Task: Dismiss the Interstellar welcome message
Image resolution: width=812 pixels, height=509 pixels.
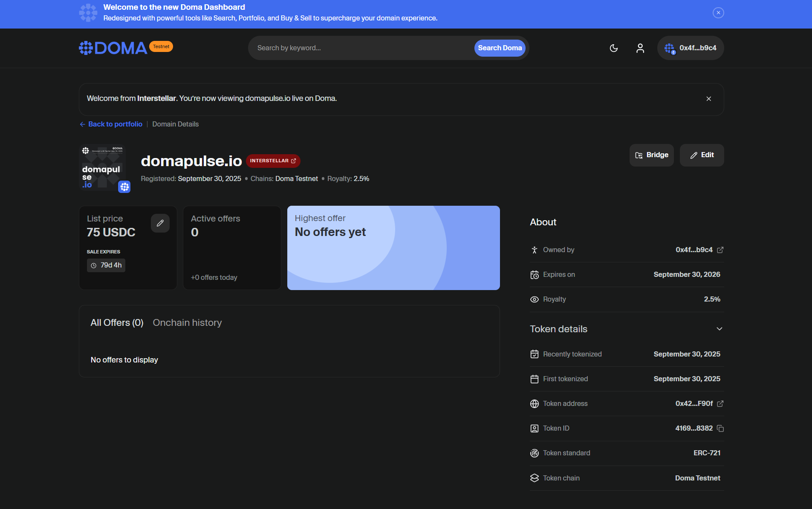Action: click(x=708, y=99)
